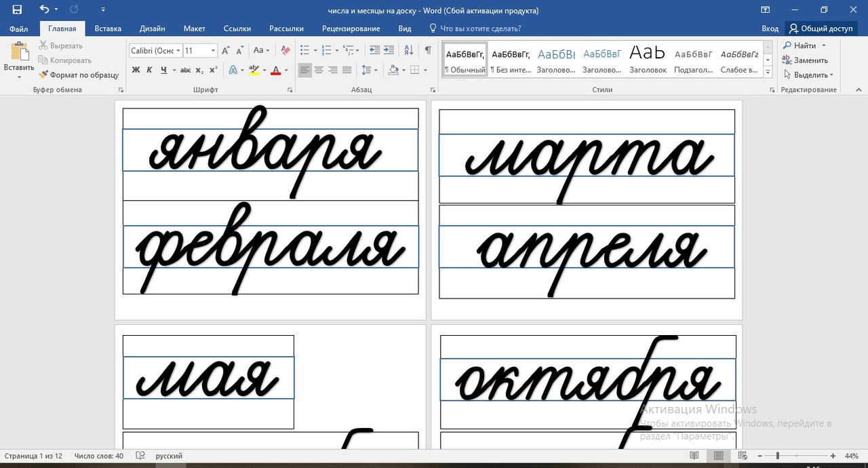Click the Save icon in quick access toolbar
The width and height of the screenshot is (868, 468).
pyautogui.click(x=17, y=9)
